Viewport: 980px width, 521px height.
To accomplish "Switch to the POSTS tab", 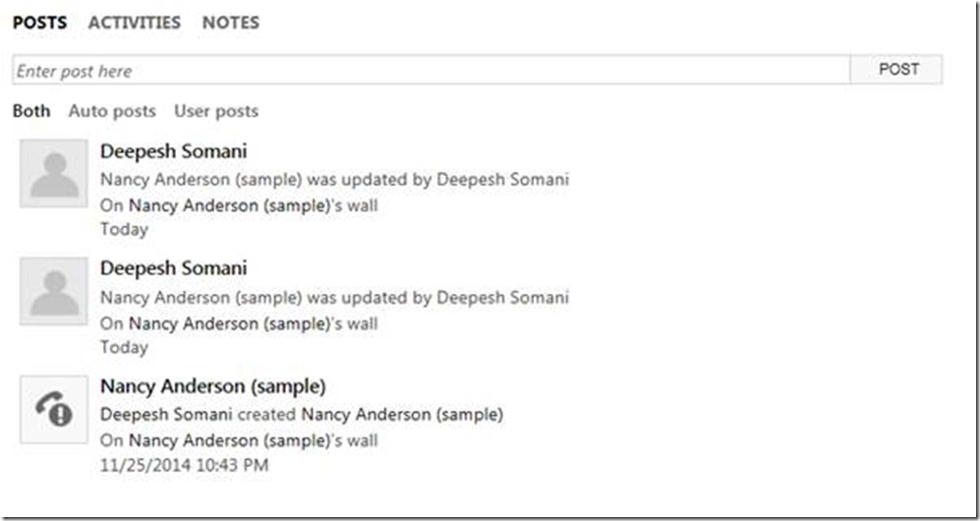I will coord(40,23).
